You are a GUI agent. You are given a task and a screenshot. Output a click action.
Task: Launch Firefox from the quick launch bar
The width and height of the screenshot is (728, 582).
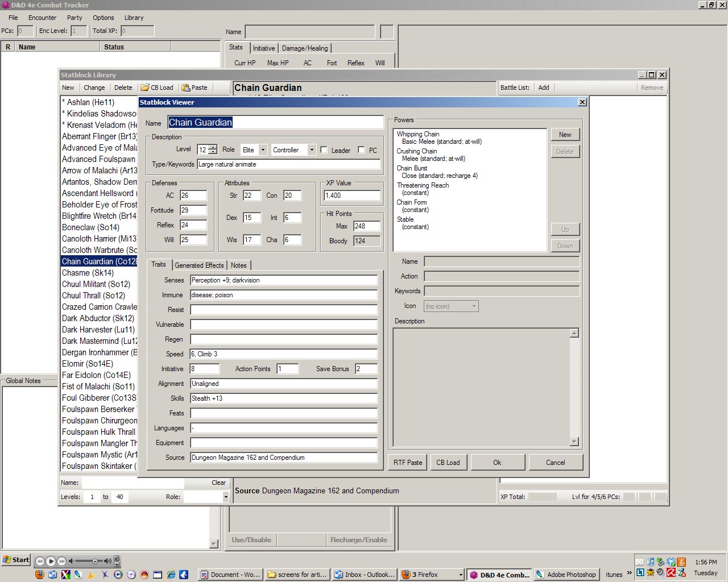(x=40, y=575)
